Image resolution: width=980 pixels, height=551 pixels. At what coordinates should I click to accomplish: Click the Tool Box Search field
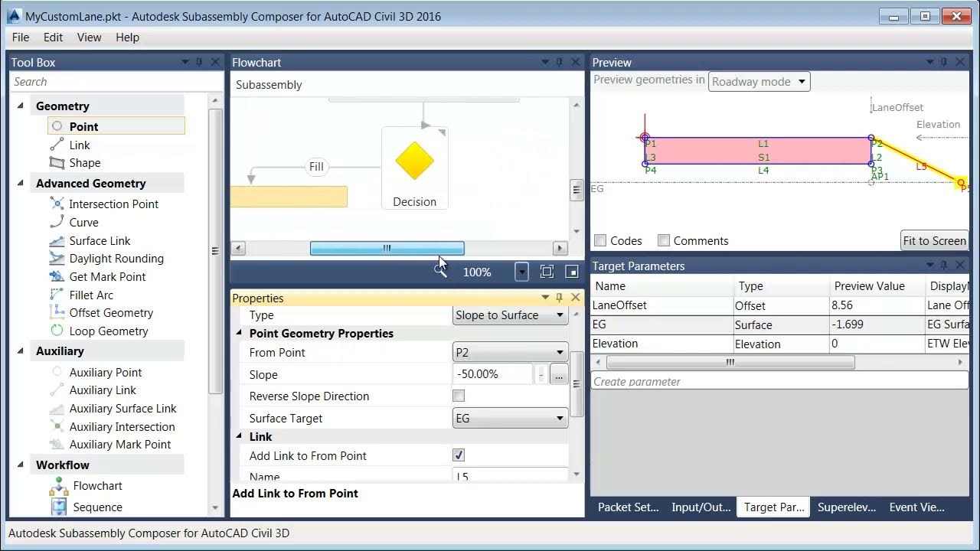click(x=116, y=81)
